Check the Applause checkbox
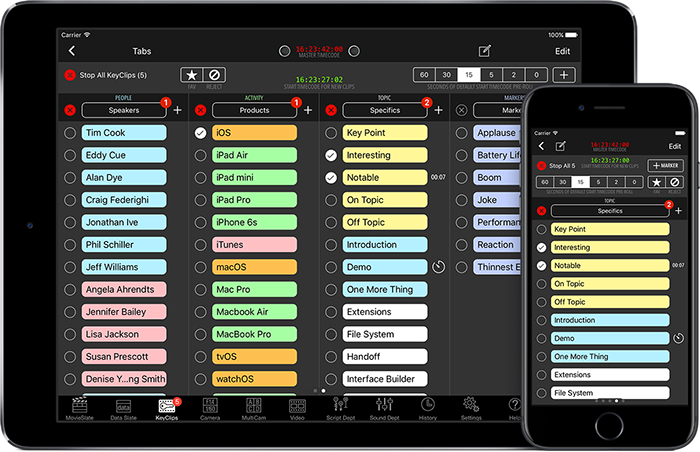This screenshot has height=452, width=700. (462, 133)
